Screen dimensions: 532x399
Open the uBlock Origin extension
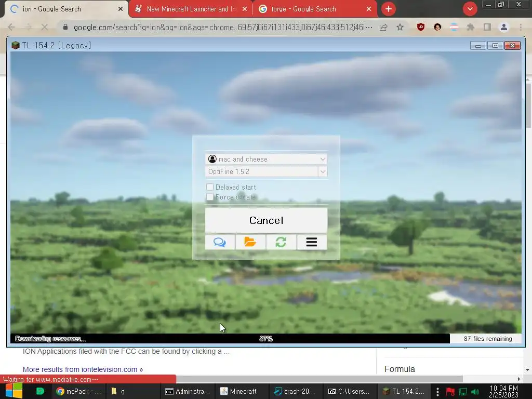click(x=421, y=27)
